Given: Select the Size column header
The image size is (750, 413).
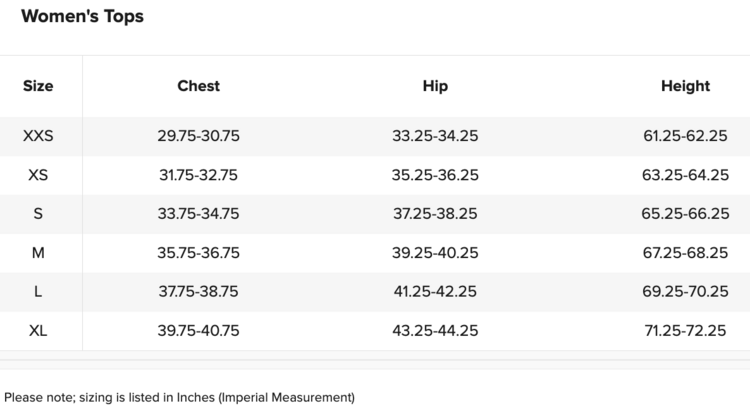Looking at the screenshot, I should (x=38, y=86).
